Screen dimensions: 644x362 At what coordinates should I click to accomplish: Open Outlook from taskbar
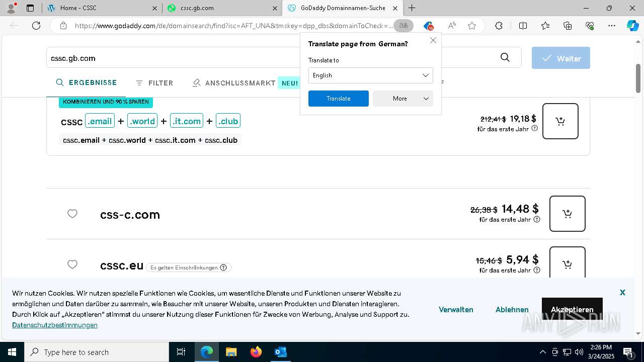tap(280, 352)
